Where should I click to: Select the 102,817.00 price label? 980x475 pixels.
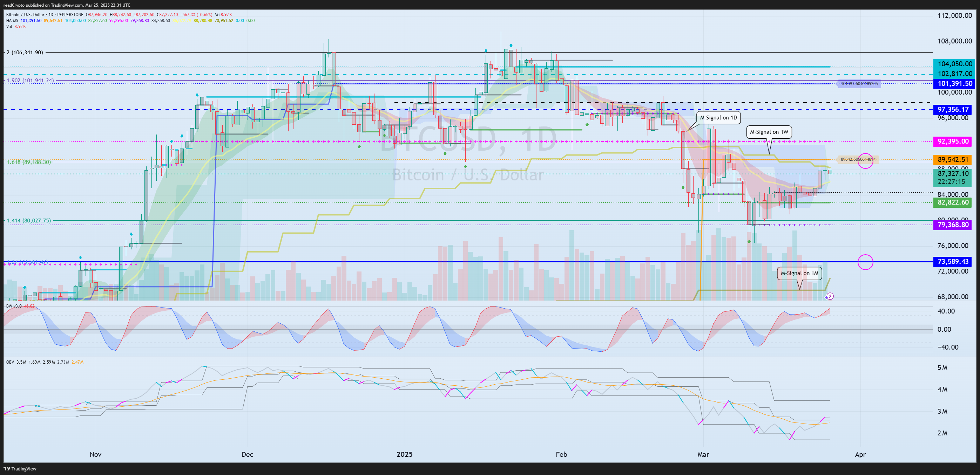pyautogui.click(x=954, y=74)
